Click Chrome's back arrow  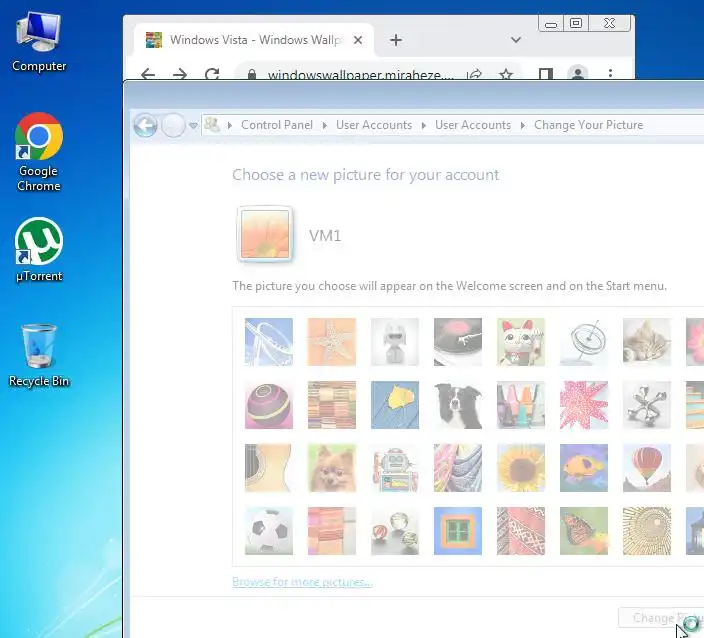148,74
